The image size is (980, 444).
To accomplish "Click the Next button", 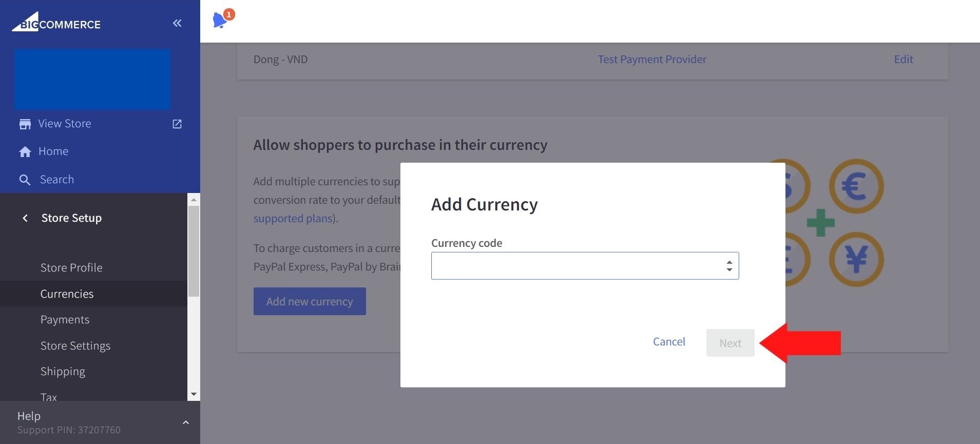I will [730, 343].
